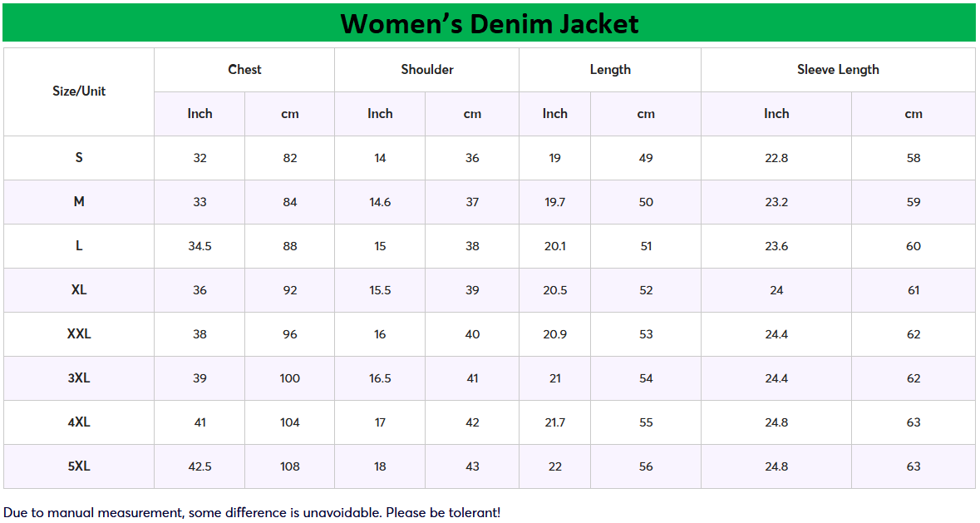Click the Length column header
Screen dimensions: 980x523
(x=610, y=70)
